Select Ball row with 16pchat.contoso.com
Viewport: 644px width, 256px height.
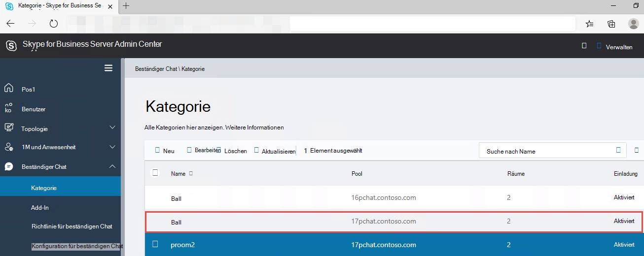394,198
